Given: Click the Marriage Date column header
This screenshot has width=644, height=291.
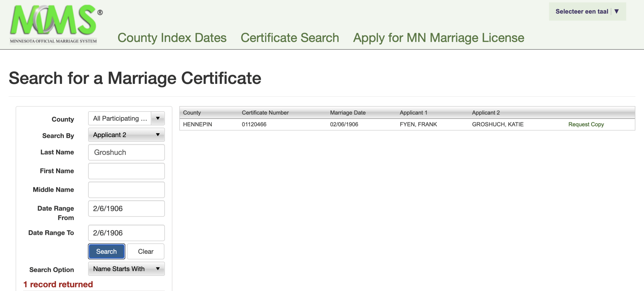Looking at the screenshot, I should tap(348, 113).
